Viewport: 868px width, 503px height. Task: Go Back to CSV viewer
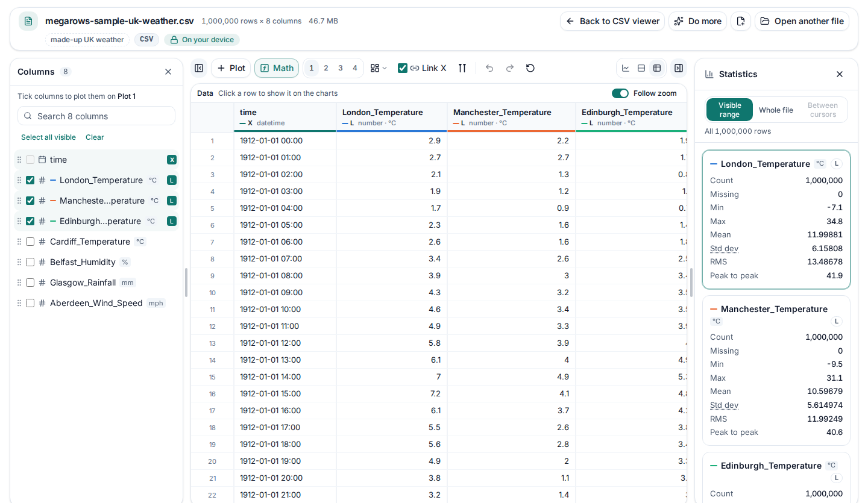tap(612, 21)
